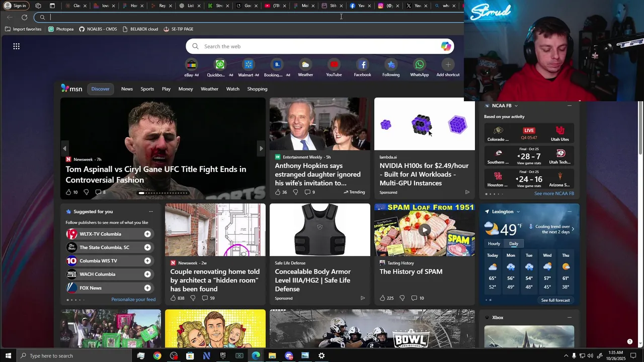Image resolution: width=644 pixels, height=362 pixels.
Task: Open the Photopea bookmark
Action: pos(61,29)
